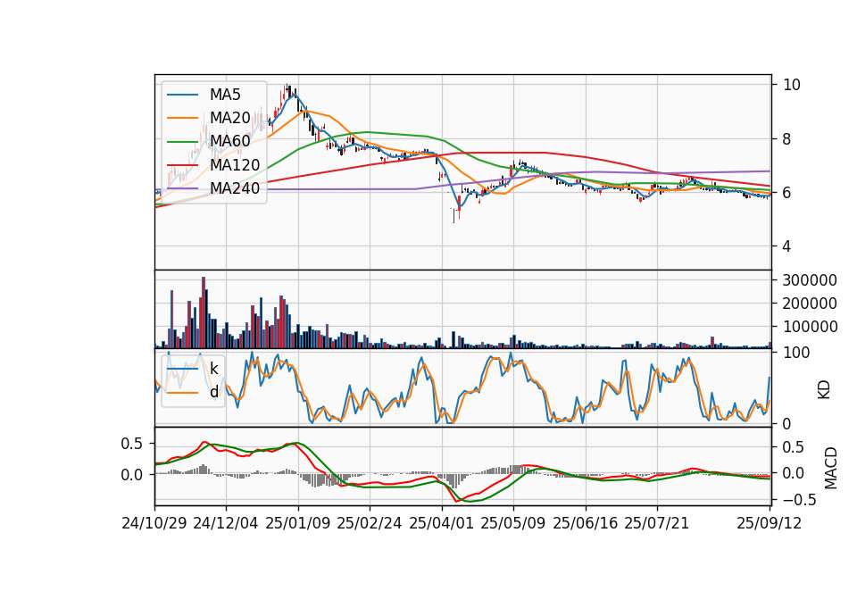Click the volume axis value 300000
The image size is (857, 616).
[x=810, y=280]
